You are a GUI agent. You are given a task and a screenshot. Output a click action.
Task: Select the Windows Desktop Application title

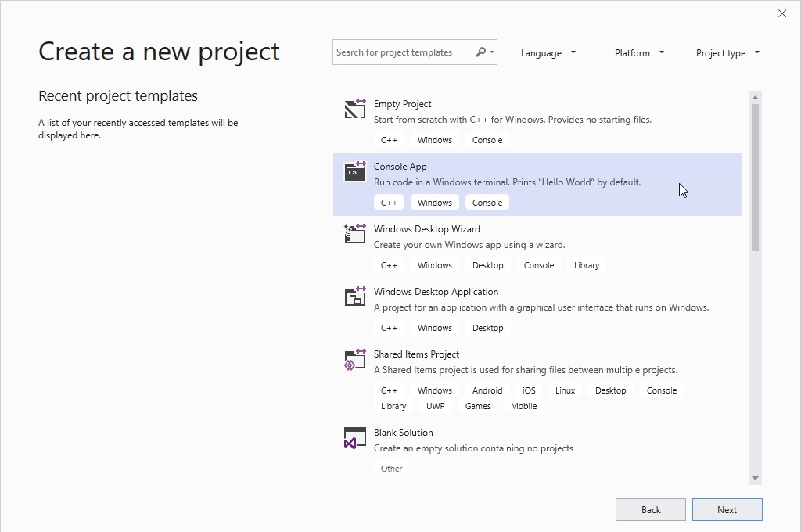(436, 292)
